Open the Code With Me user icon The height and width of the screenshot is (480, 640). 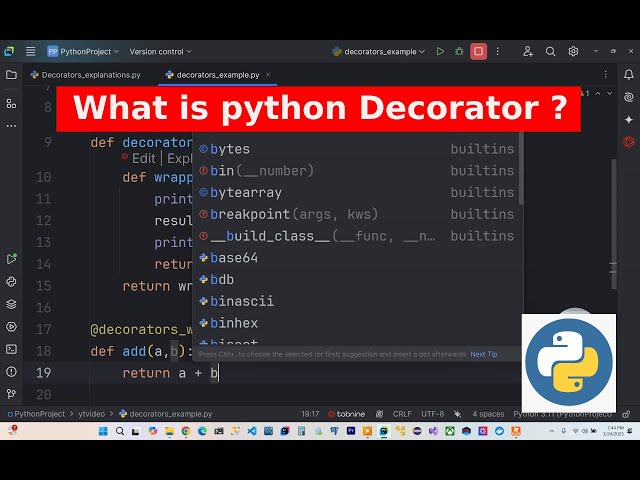click(528, 51)
